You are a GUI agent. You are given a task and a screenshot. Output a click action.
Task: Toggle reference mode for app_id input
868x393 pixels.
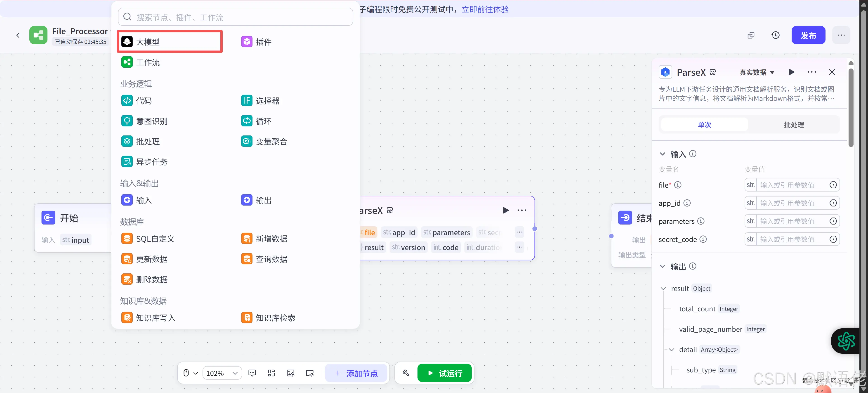click(833, 203)
